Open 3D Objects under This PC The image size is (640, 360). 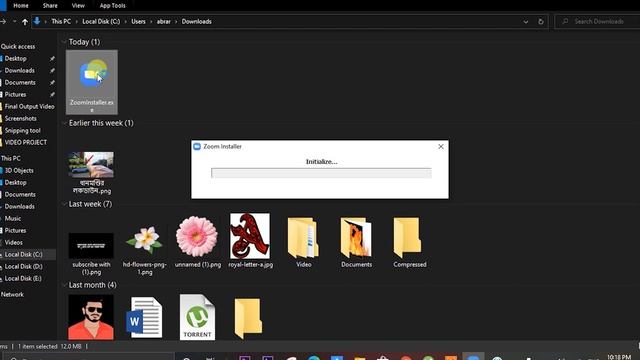19,171
